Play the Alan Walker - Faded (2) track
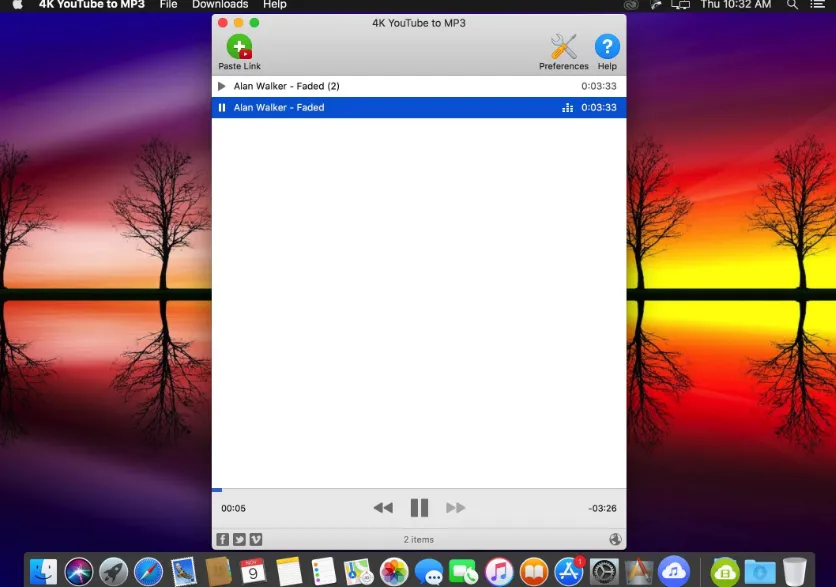This screenshot has height=587, width=836. click(222, 86)
